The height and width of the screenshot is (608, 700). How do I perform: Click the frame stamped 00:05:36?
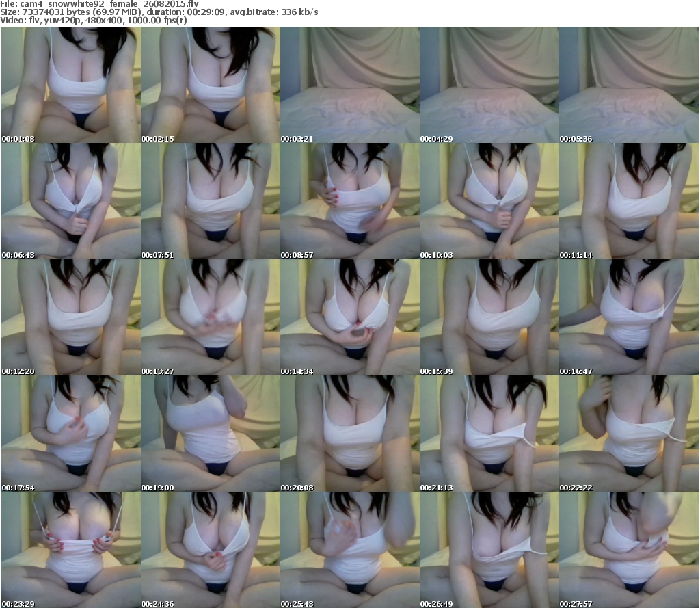tap(629, 85)
